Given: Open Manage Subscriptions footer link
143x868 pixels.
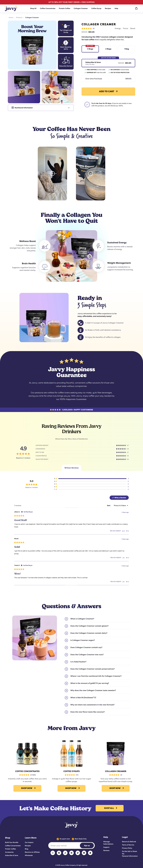Looking at the screenshot, I should 108,843.
